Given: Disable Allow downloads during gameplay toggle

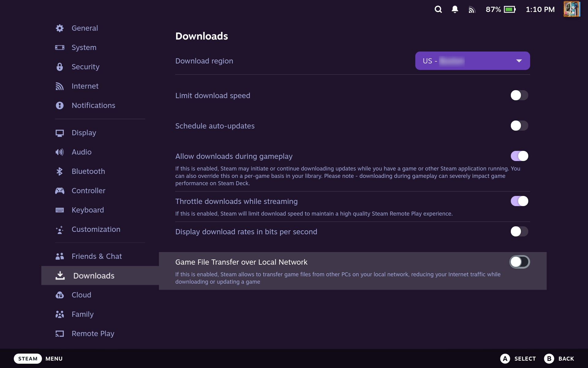Looking at the screenshot, I should click(519, 156).
